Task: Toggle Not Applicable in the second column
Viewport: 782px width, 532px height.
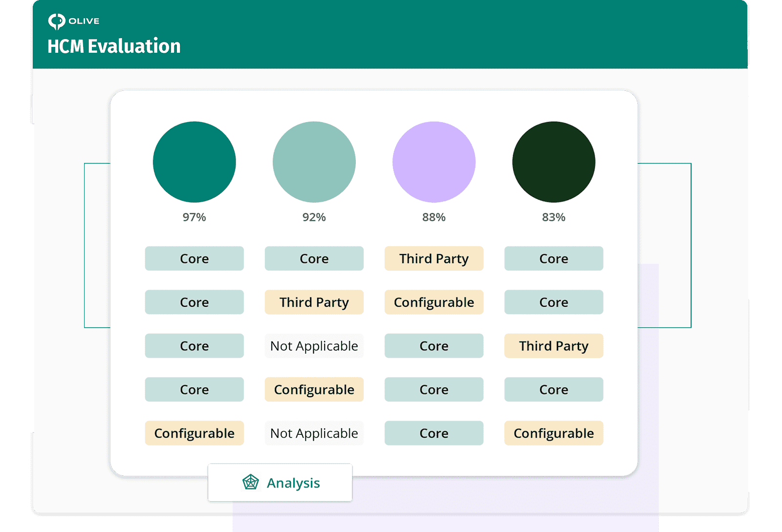Action: [314, 345]
